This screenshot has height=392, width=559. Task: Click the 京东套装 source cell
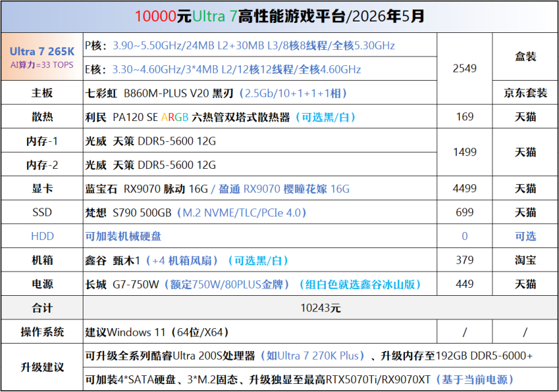(525, 93)
